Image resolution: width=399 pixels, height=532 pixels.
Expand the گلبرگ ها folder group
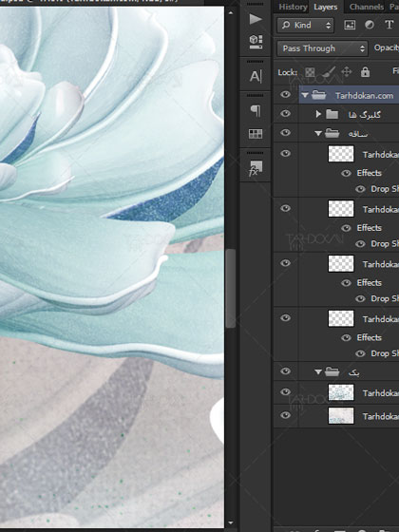pyautogui.click(x=318, y=114)
